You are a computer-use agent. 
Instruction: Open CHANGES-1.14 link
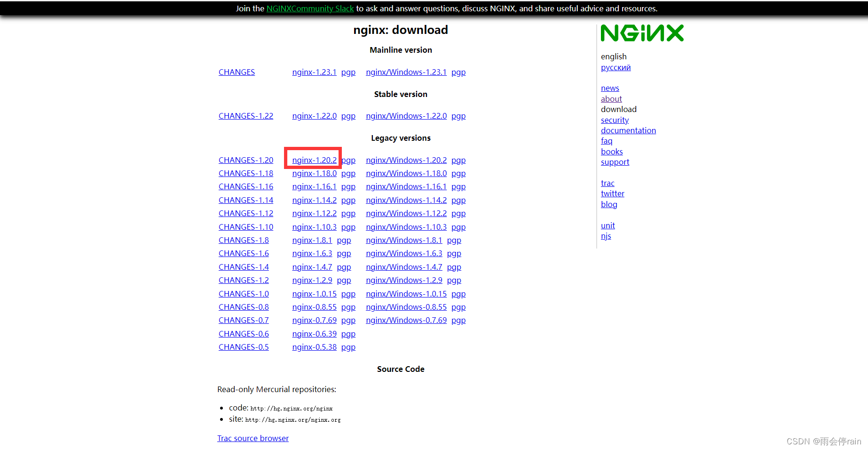[246, 200]
